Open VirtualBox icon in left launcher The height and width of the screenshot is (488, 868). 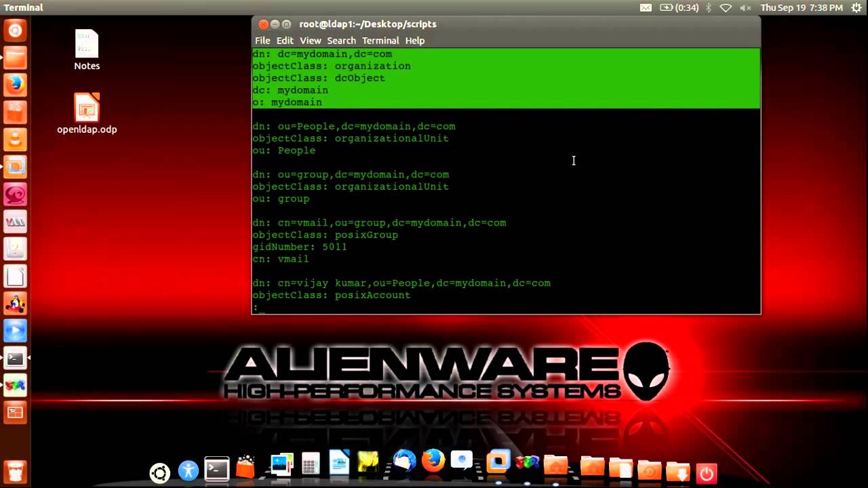click(x=15, y=167)
